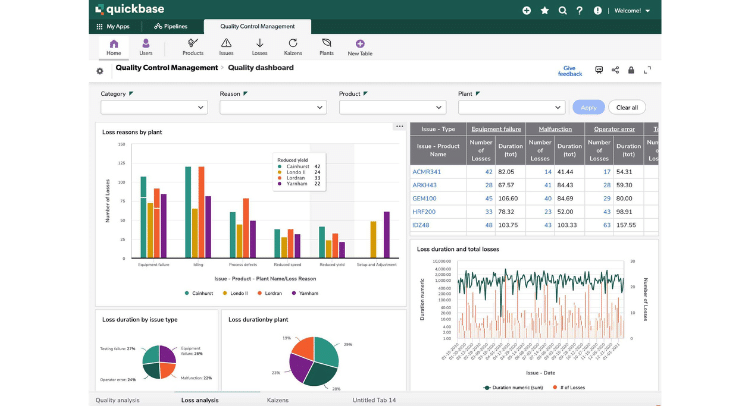Screen dimensions: 750x406
Task: Click the lock permissions icon
Action: pos(631,70)
